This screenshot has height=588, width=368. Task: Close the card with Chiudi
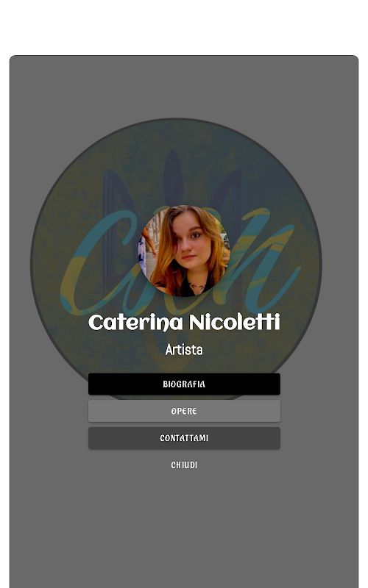click(184, 465)
